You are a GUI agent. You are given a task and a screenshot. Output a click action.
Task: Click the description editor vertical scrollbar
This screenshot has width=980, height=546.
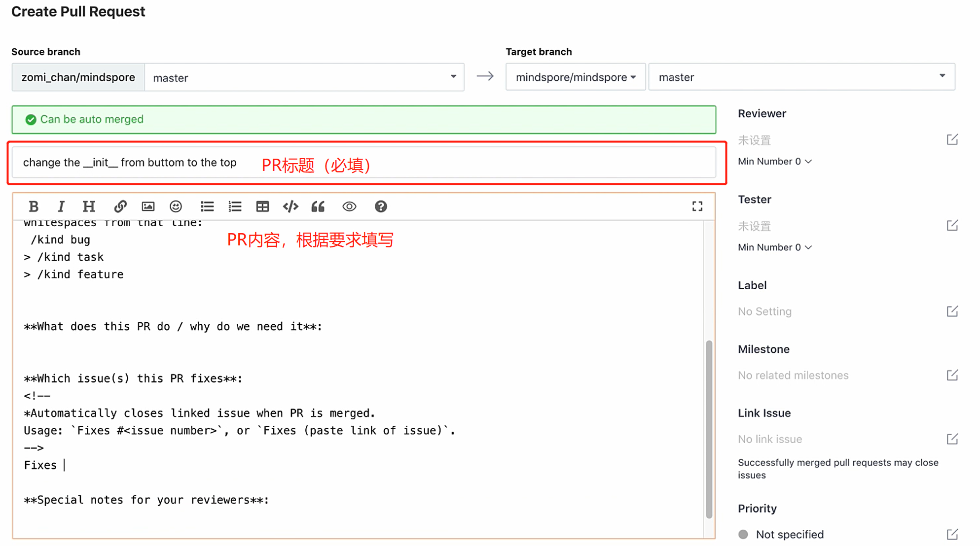point(709,429)
